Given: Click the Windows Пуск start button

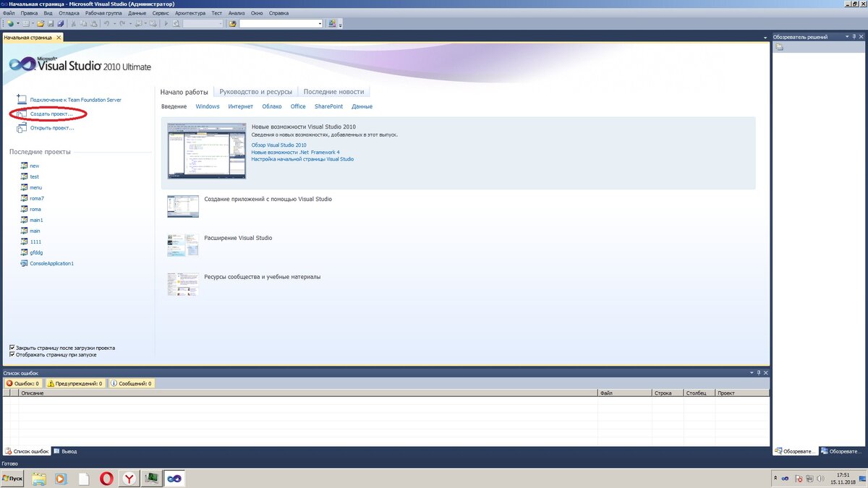Looking at the screenshot, I should (13, 478).
